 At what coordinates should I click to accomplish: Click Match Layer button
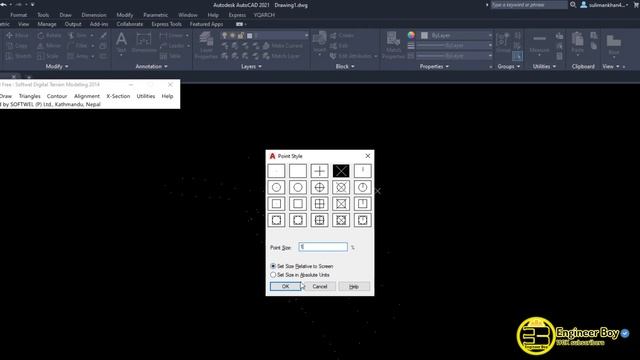pyautogui.click(x=281, y=56)
